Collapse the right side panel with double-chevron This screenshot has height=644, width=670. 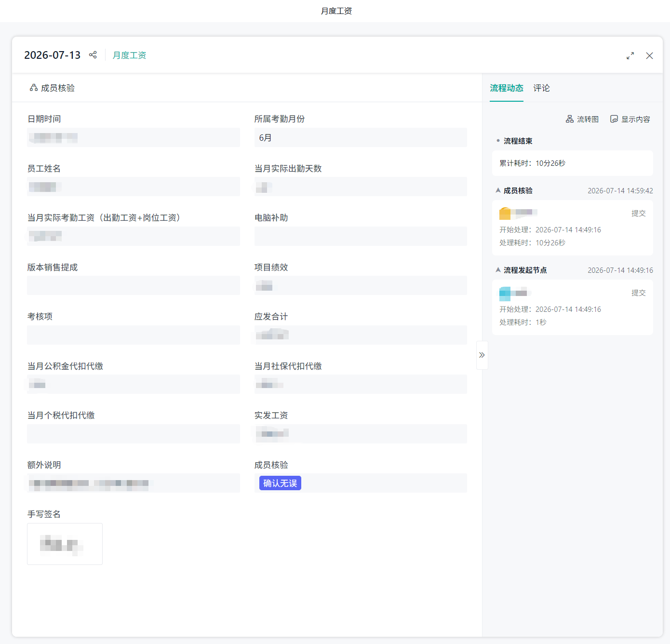482,355
